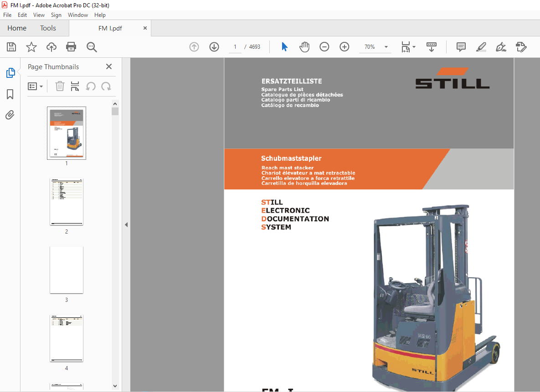The height and width of the screenshot is (392, 540).
Task: Open the Help menu
Action: pyautogui.click(x=100, y=15)
